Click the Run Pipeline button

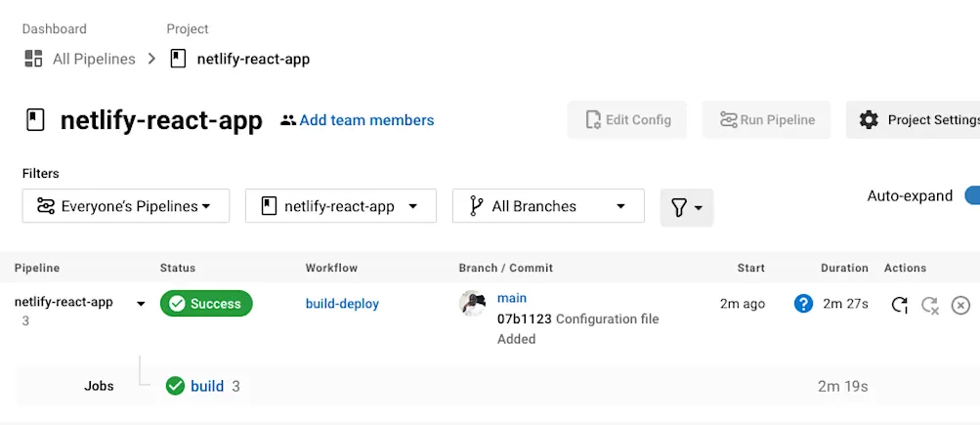(766, 119)
